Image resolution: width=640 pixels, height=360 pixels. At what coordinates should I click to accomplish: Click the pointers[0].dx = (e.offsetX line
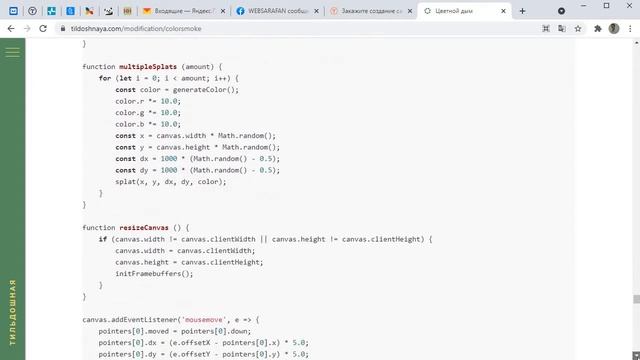(x=204, y=342)
